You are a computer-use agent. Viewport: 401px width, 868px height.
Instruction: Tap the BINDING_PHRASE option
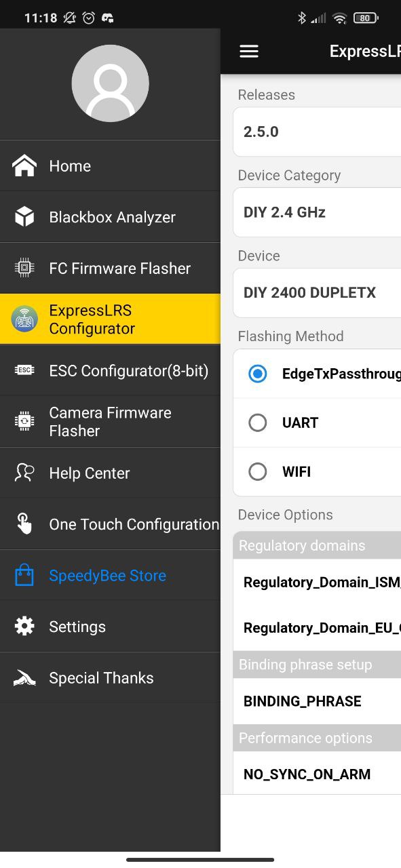pos(317,701)
